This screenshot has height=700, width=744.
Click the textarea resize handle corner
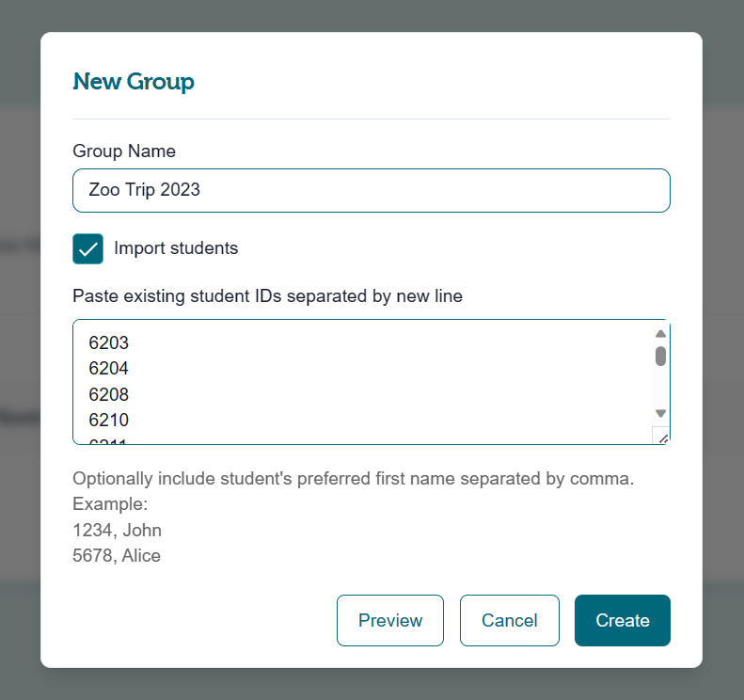pos(661,437)
